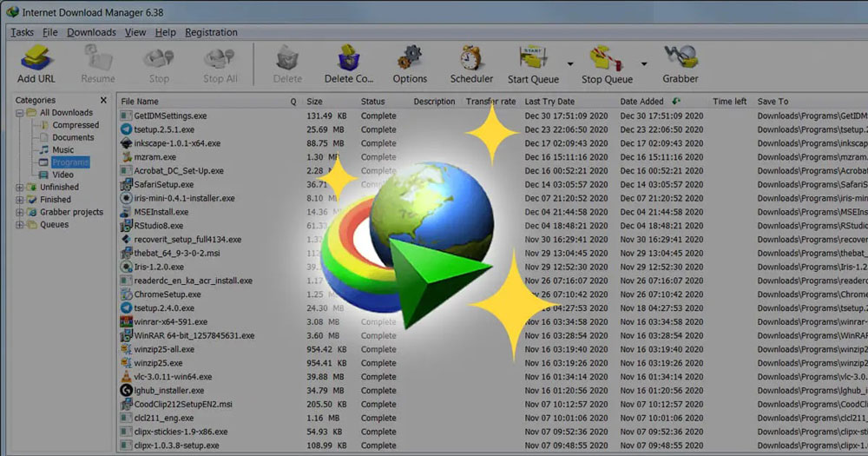
Task: Click the Stop All toolbar icon
Action: 220,58
